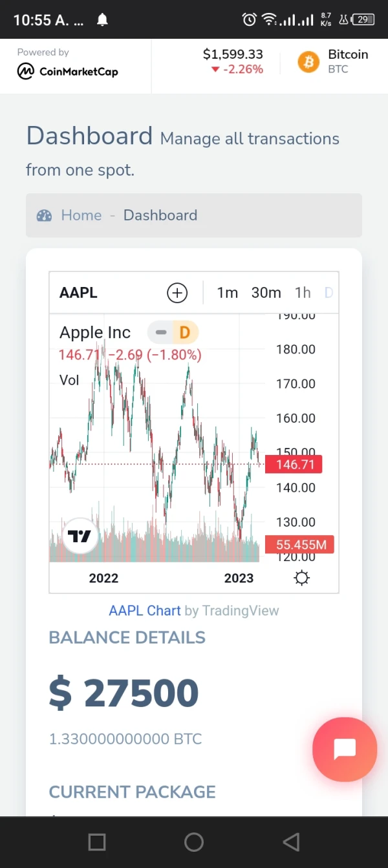Click the 146.71 price marker label
The image size is (388, 868).
pos(294,464)
